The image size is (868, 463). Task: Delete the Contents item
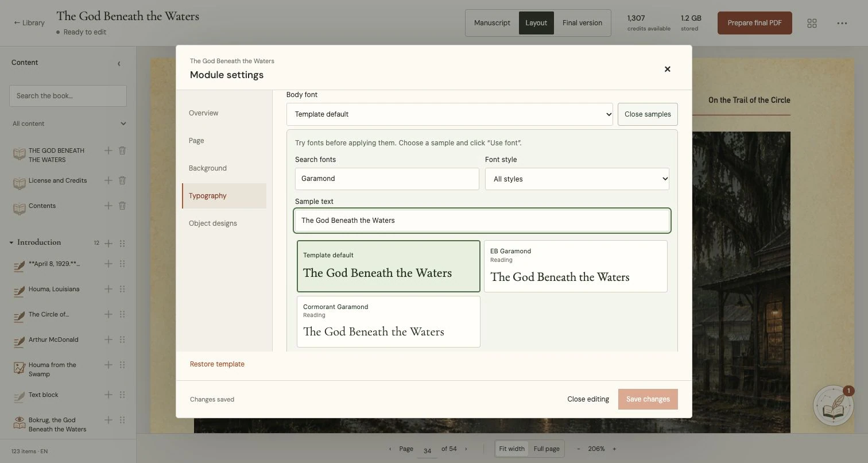(122, 206)
